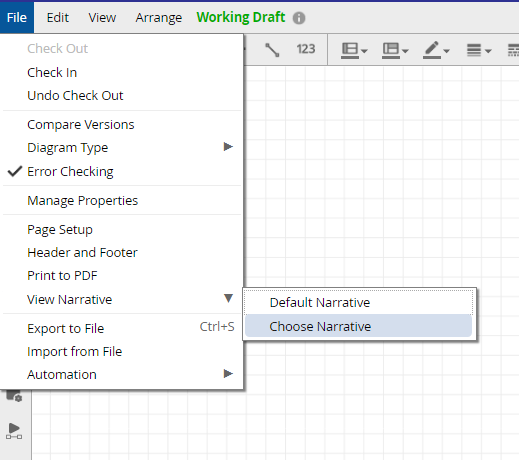Screen dimensions: 519x460
Task: Open the line weight dropdown arrow
Action: tap(488, 51)
